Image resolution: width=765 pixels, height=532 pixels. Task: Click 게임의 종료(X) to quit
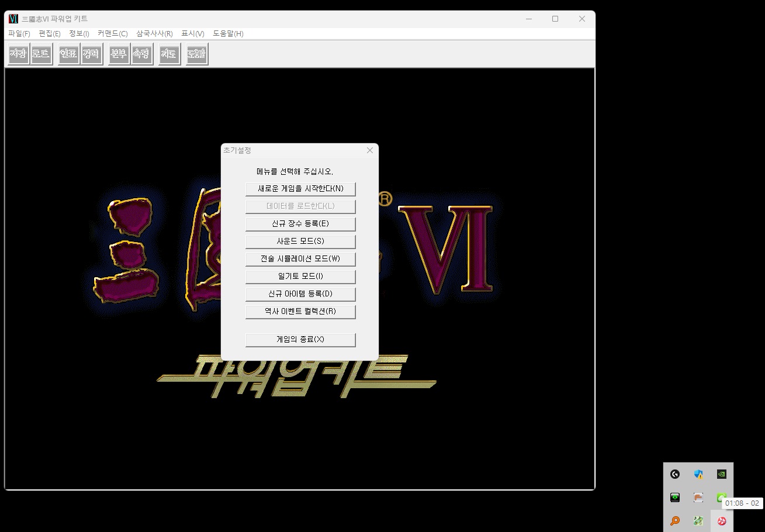coord(300,340)
